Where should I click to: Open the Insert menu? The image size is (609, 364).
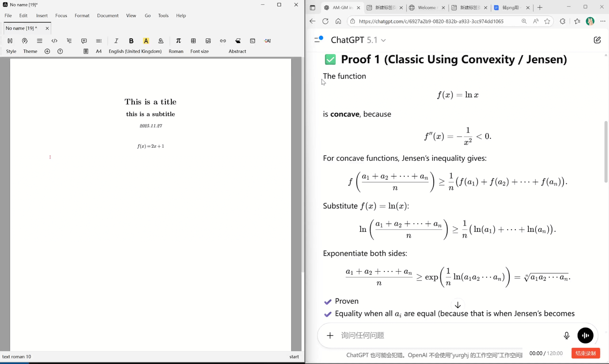tap(42, 16)
